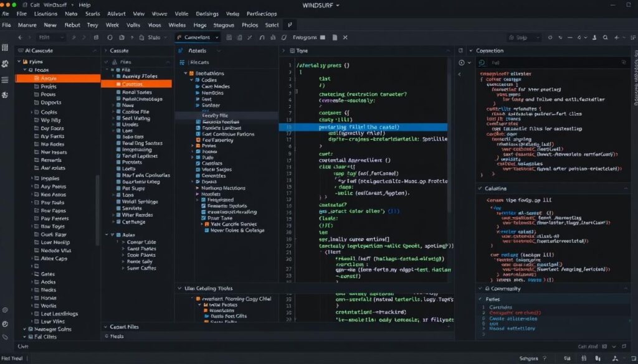Open the grid apps icon in left sidebar
The image size is (638, 364).
click(5, 47)
